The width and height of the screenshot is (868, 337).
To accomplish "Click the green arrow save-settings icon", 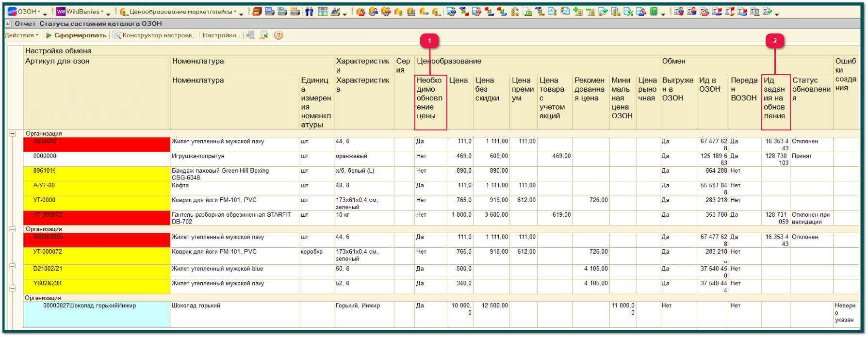I will (x=264, y=35).
